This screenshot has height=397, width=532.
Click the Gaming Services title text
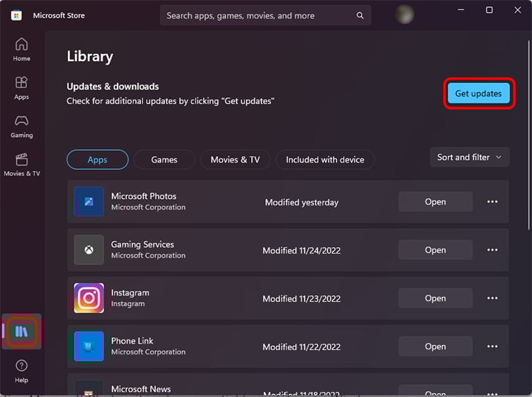click(143, 244)
